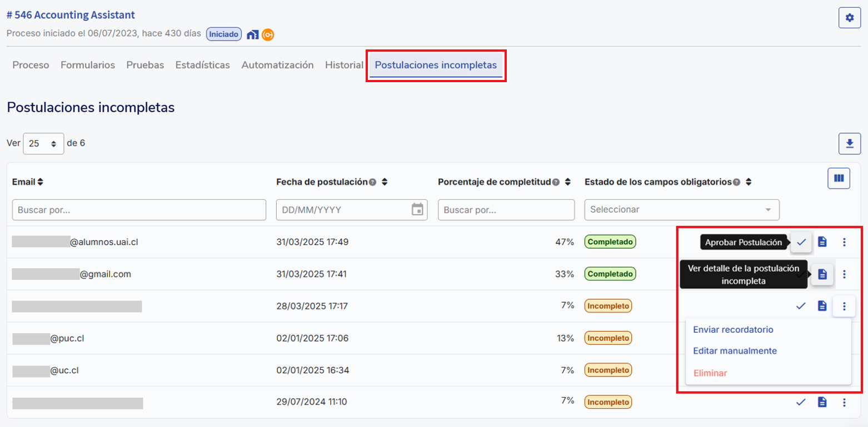View detail document icon for gmail.com row
Image resolution: width=868 pixels, height=427 pixels.
(822, 274)
